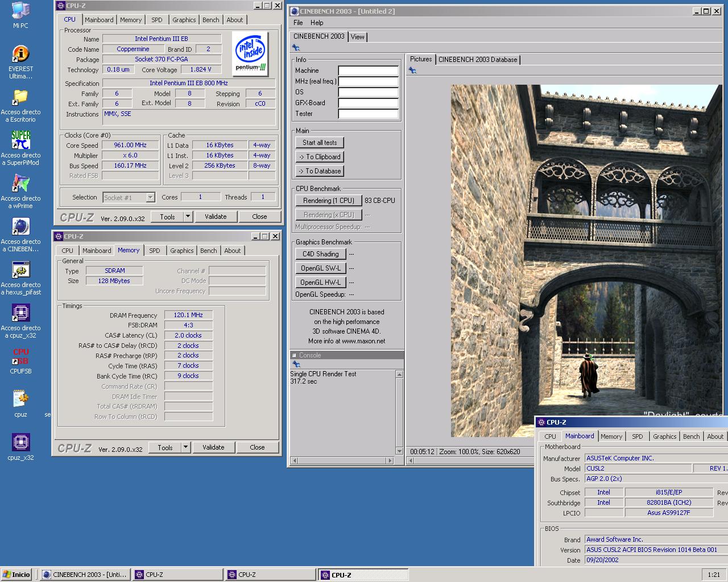Launch the CPUFSB desktop icon
728x582 pixels.
pos(20,356)
